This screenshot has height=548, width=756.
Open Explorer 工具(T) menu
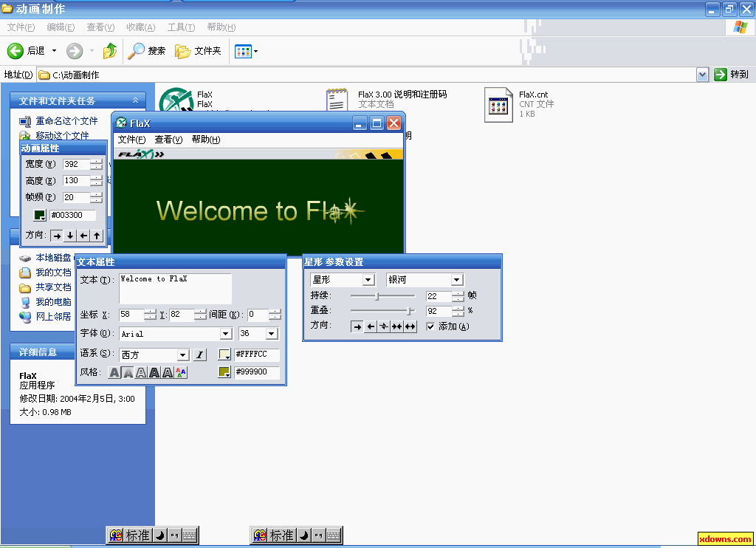[x=181, y=27]
